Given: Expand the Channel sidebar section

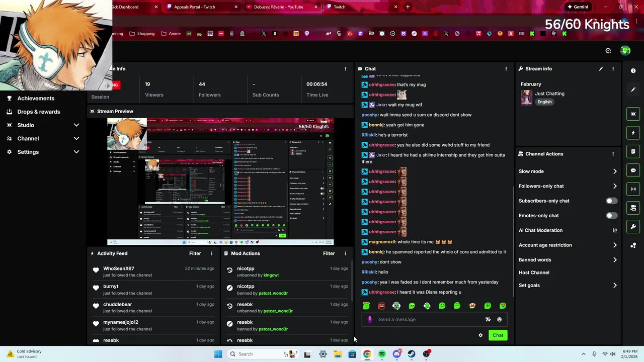Looking at the screenshot, I should [76, 139].
